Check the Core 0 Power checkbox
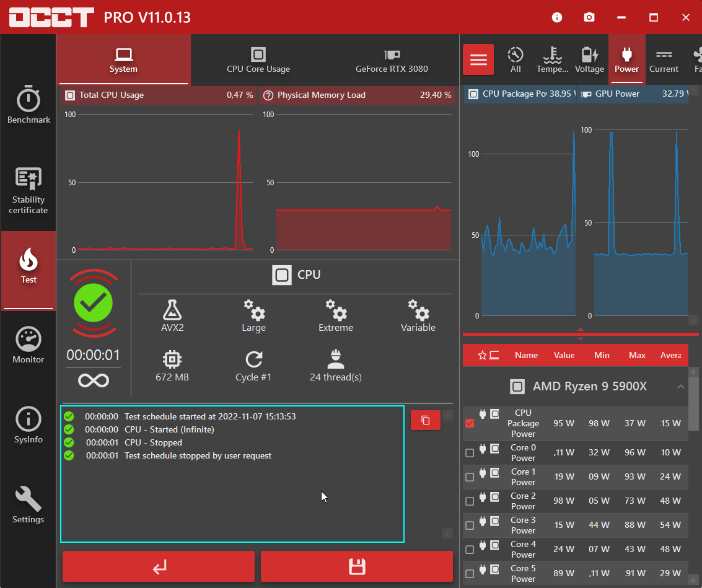The image size is (702, 588). click(x=470, y=453)
